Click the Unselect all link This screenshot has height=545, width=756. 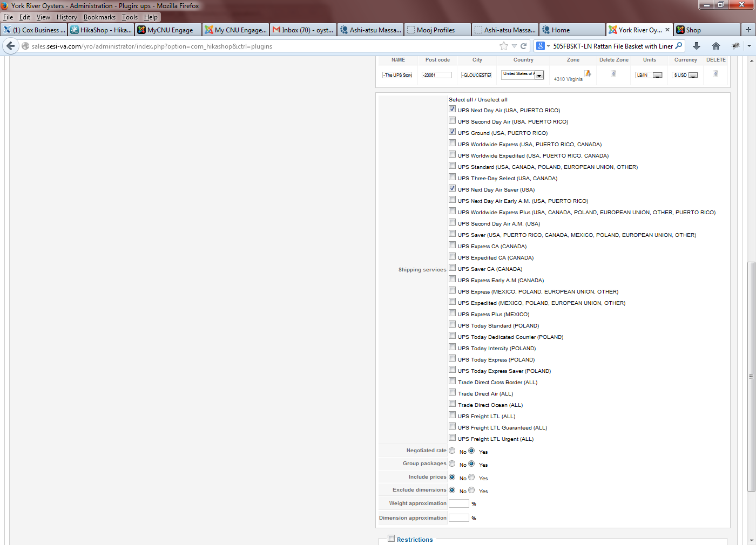[x=492, y=100]
